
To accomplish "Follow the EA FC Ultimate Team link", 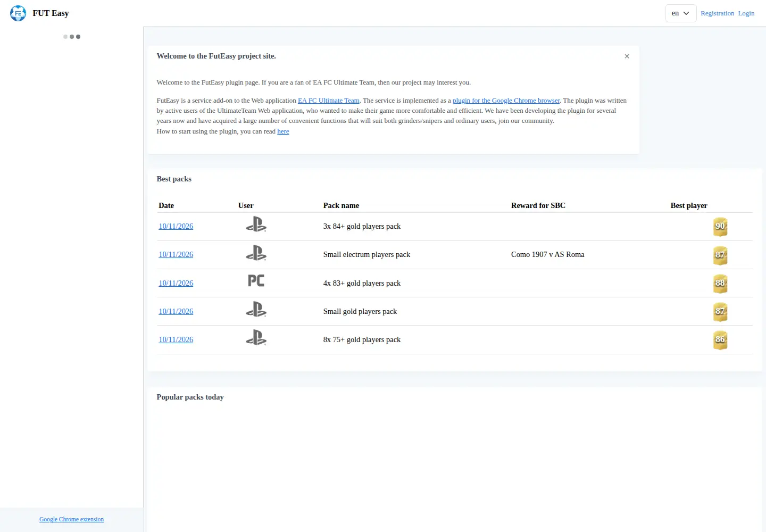I will click(x=329, y=101).
